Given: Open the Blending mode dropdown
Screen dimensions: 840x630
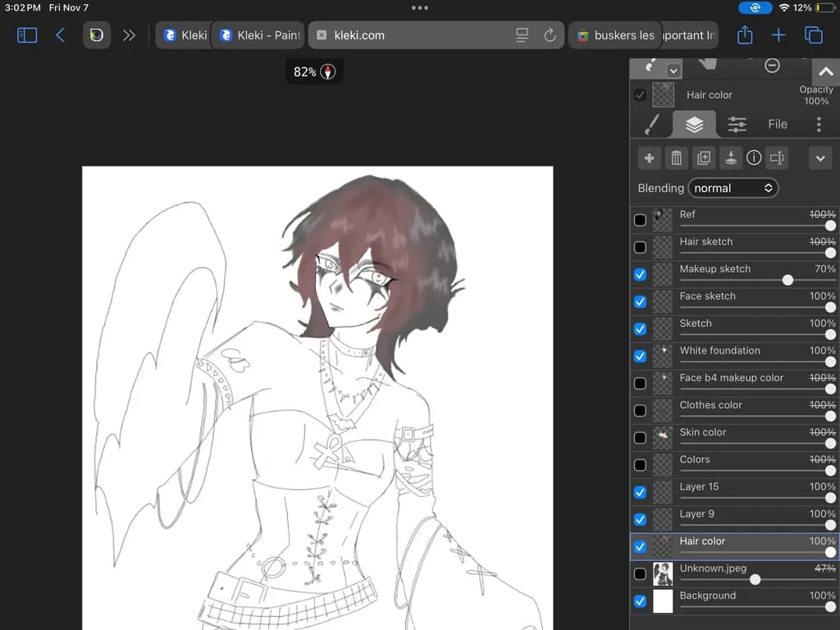Looking at the screenshot, I should point(733,188).
